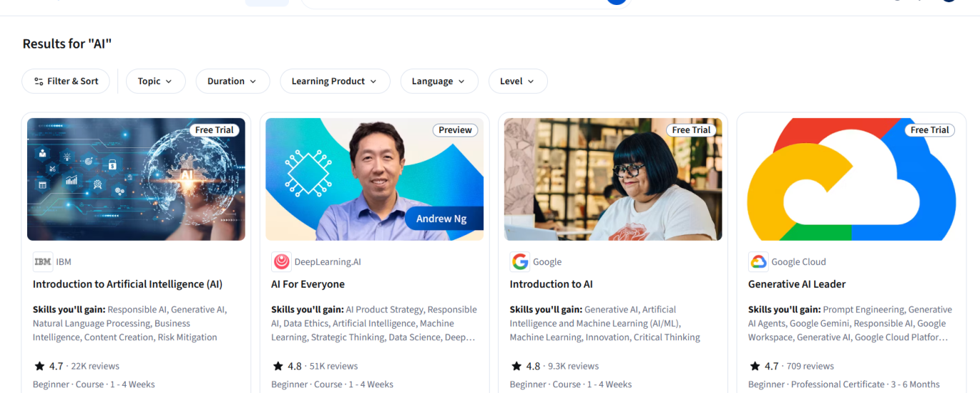Click the '51K reviews' text

[x=333, y=367]
